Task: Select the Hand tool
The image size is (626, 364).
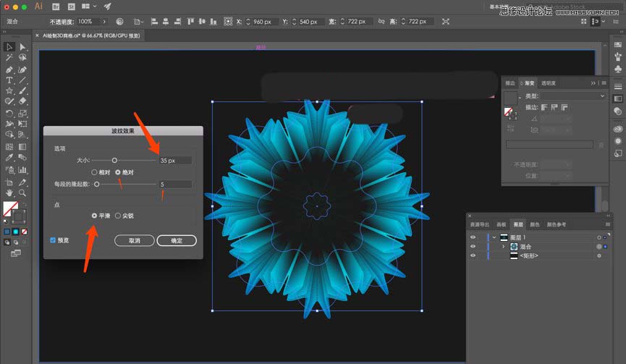Action: click(9, 193)
